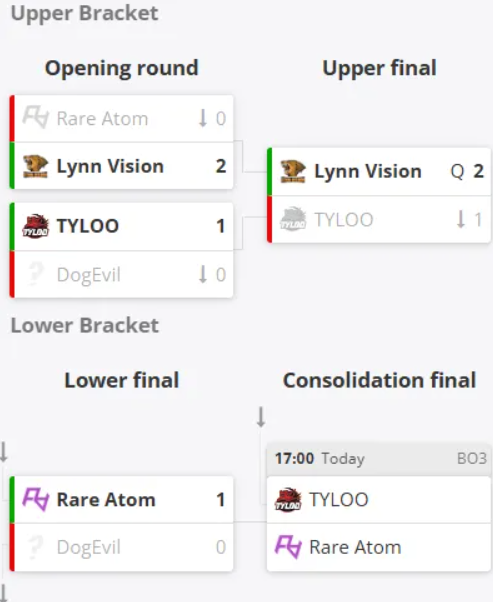Click DogEvil's question mark placeholder logo in Opening round
The image size is (493, 602).
click(x=35, y=274)
